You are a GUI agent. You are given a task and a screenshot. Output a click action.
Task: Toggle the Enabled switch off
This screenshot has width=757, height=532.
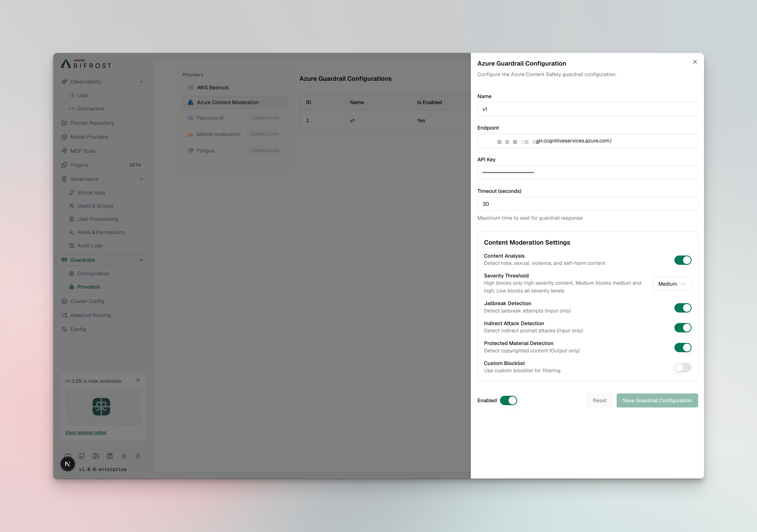508,400
